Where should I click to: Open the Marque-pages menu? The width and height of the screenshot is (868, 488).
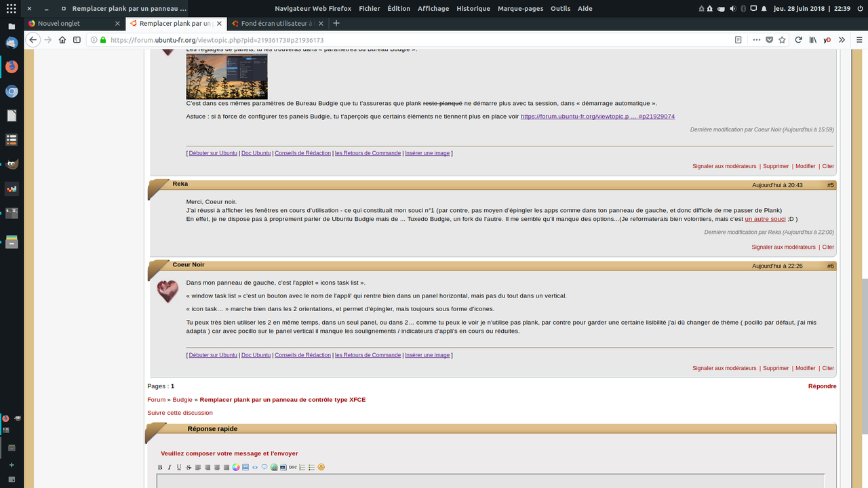(521, 9)
